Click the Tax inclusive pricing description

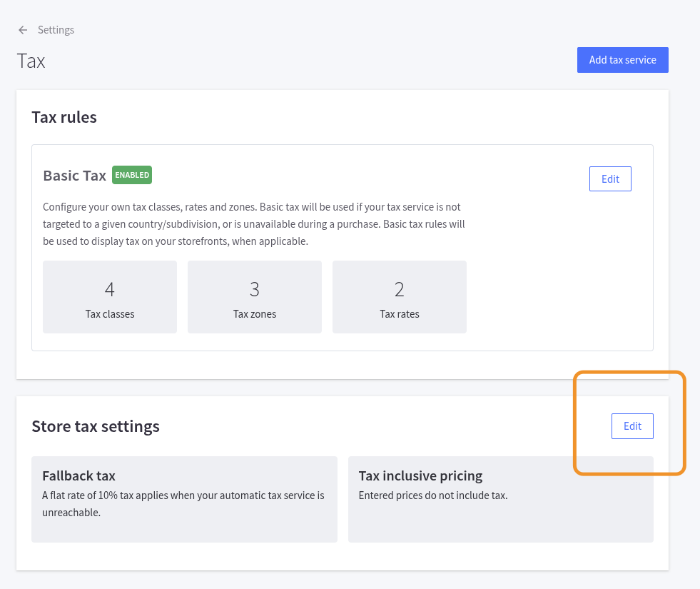(433, 495)
